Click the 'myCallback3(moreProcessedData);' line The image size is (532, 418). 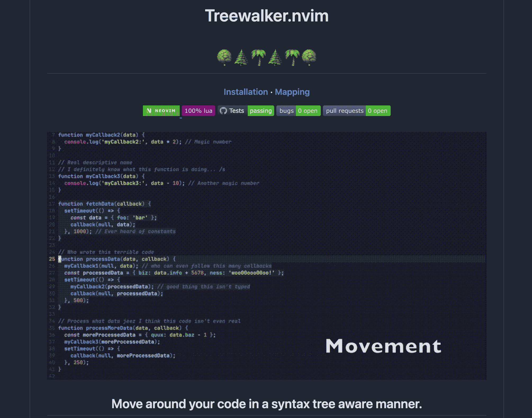point(112,342)
